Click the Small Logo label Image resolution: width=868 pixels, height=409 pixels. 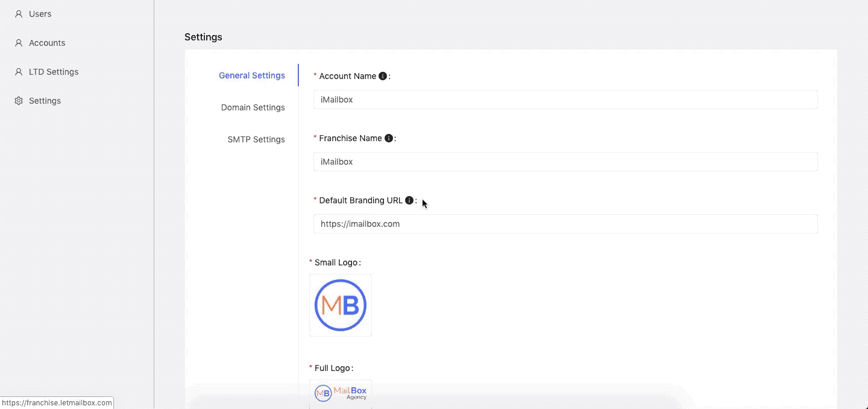(x=336, y=262)
